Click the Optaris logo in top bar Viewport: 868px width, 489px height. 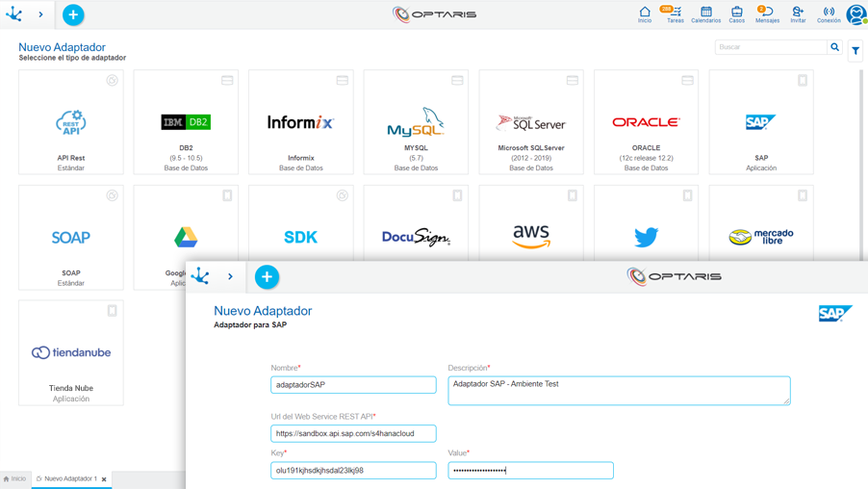434,14
